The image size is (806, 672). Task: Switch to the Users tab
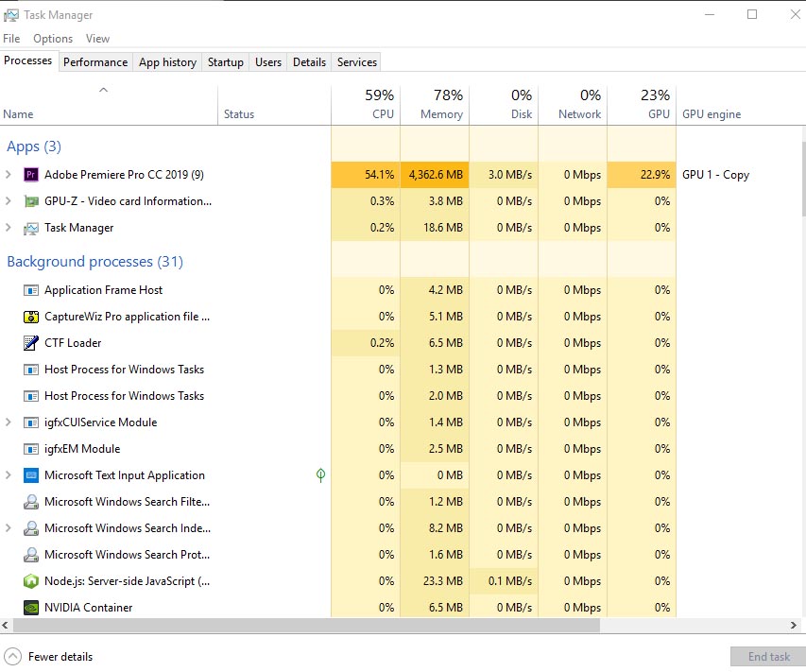(x=268, y=62)
